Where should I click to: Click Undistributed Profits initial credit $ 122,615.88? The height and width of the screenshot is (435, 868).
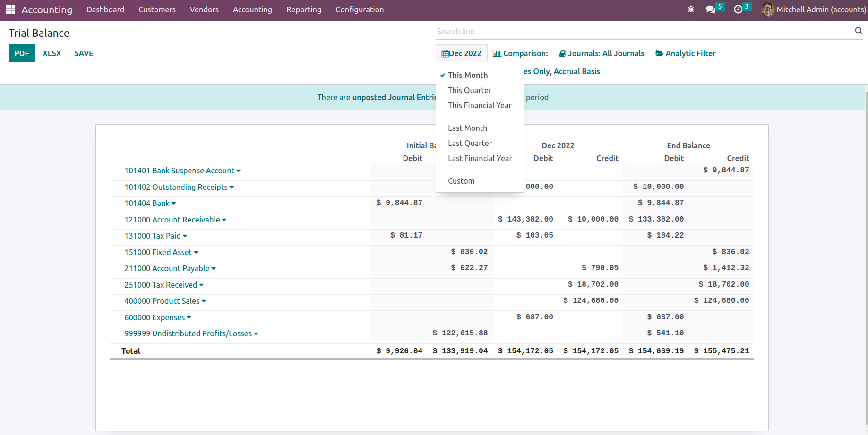pyautogui.click(x=460, y=333)
